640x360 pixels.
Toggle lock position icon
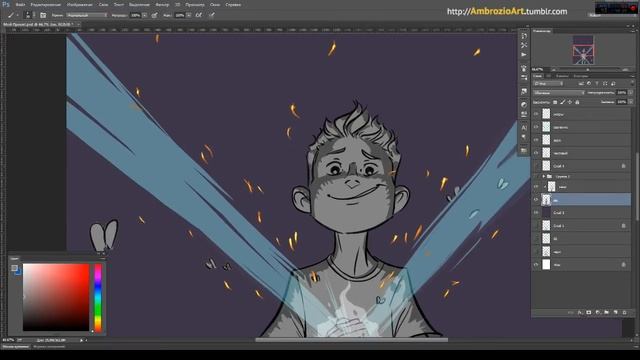570,102
